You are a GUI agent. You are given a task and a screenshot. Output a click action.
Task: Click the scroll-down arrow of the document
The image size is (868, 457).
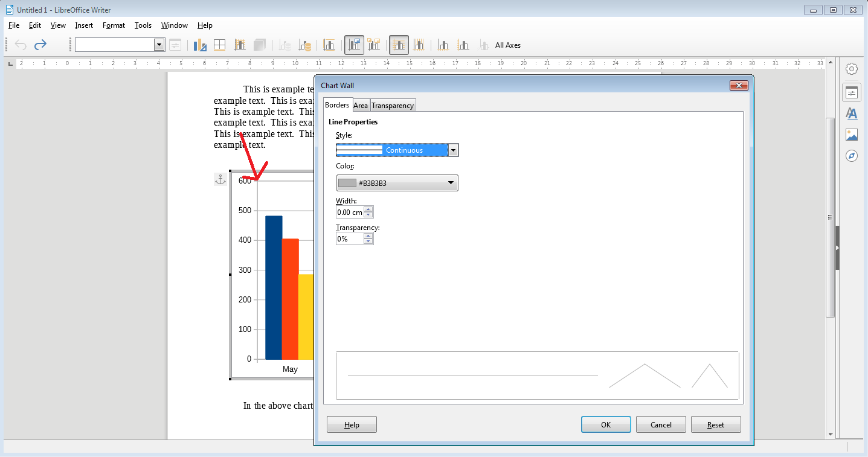tap(831, 434)
